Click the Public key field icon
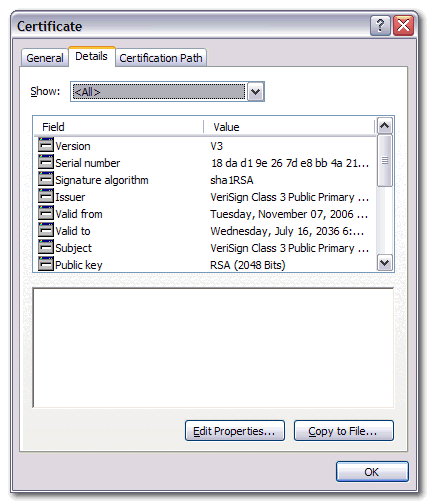 click(x=46, y=264)
